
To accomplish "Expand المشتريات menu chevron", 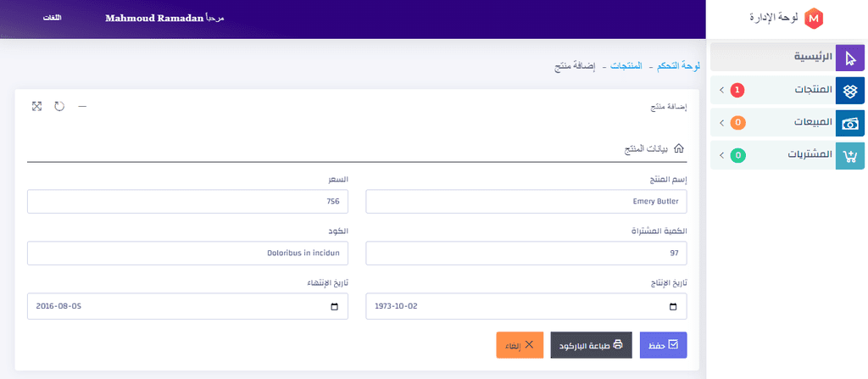I will coord(721,156).
